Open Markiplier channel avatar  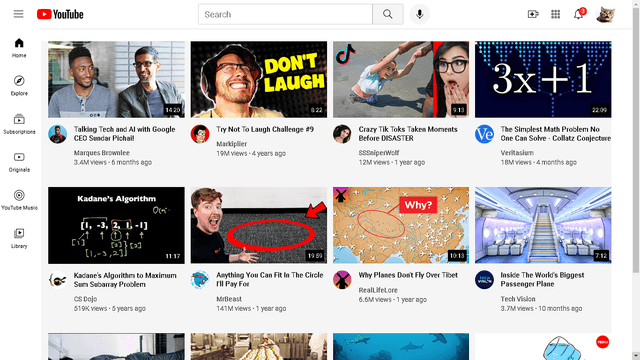200,134
